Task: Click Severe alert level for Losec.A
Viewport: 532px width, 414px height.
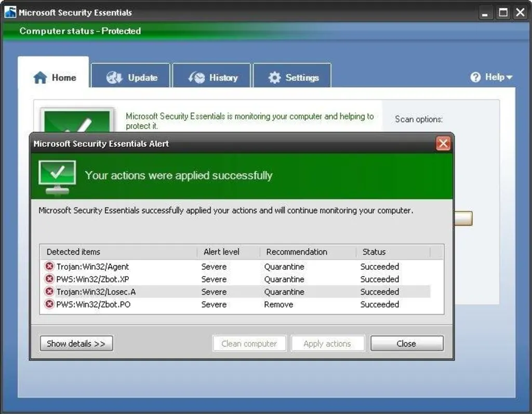Action: point(214,292)
